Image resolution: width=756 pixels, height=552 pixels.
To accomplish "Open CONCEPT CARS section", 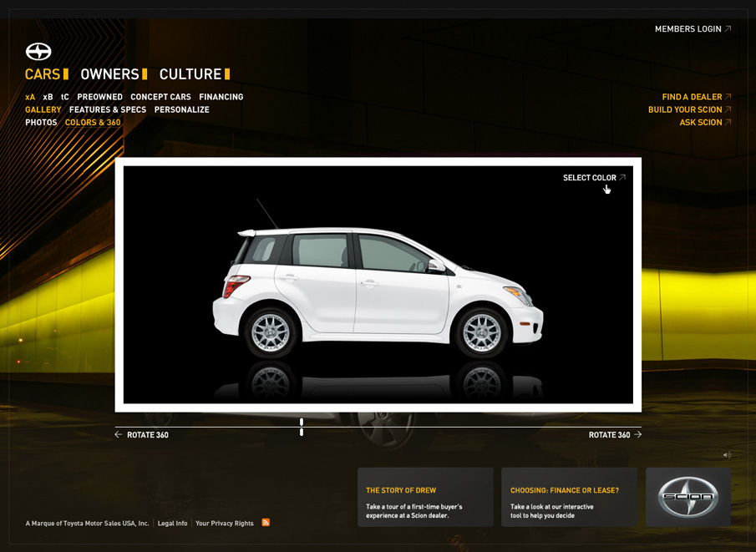I will pos(160,97).
